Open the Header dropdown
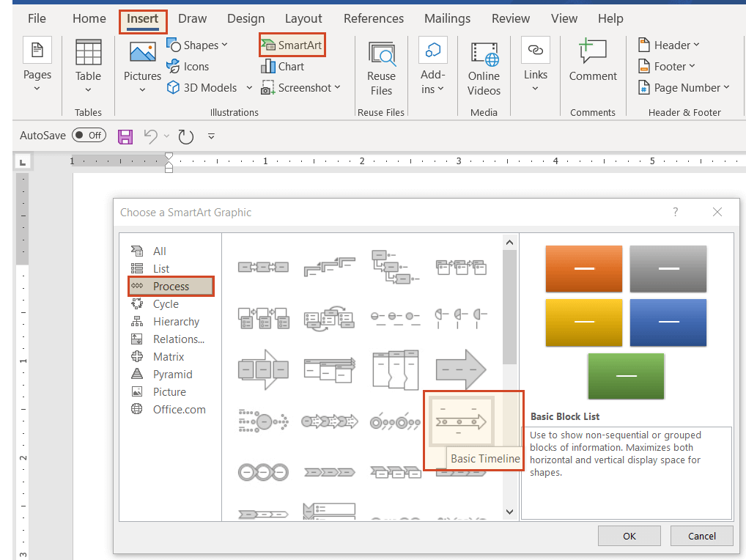Viewport: 746px width, 560px height. point(668,45)
